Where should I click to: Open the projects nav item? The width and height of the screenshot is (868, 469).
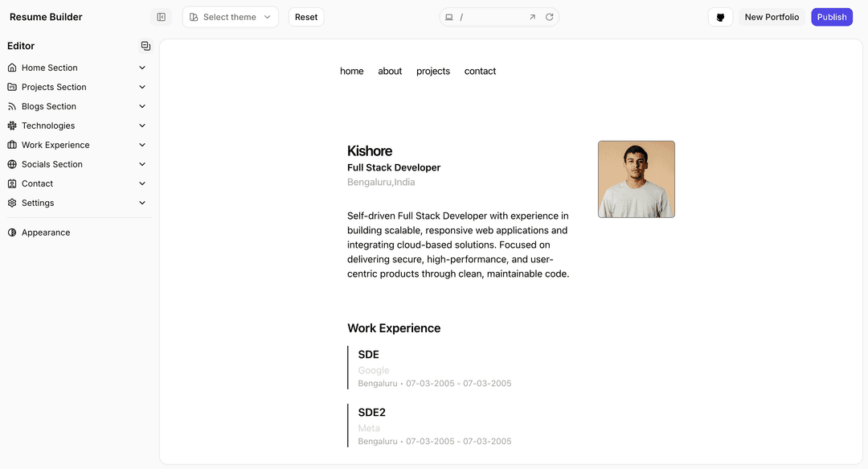tap(433, 71)
